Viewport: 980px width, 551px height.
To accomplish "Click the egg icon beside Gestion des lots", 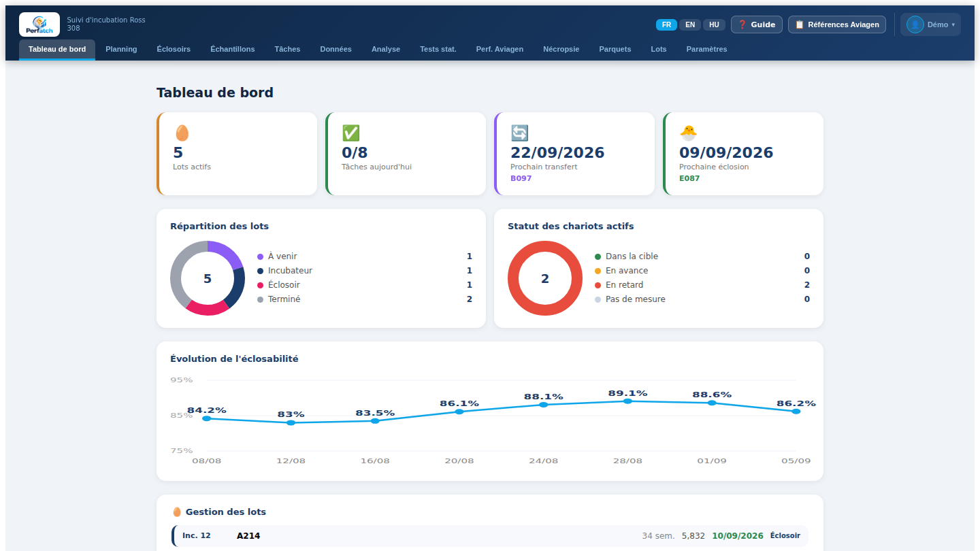I will [176, 512].
